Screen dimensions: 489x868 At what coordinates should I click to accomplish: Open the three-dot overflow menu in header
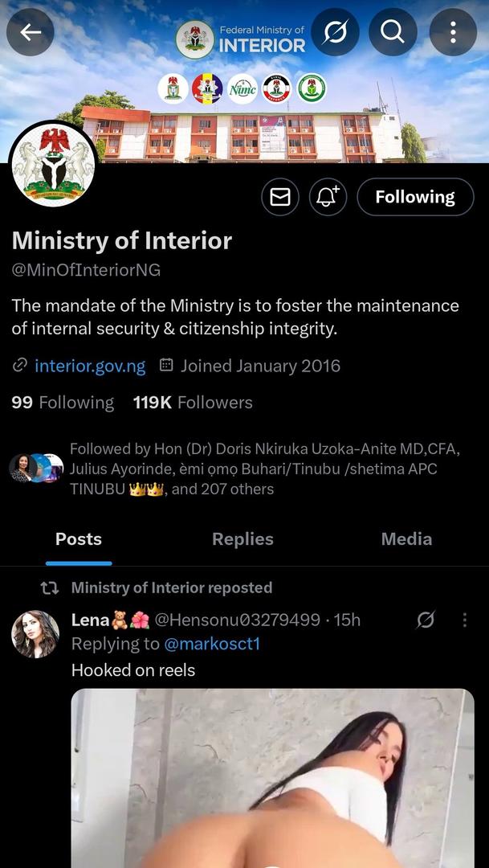pos(453,32)
